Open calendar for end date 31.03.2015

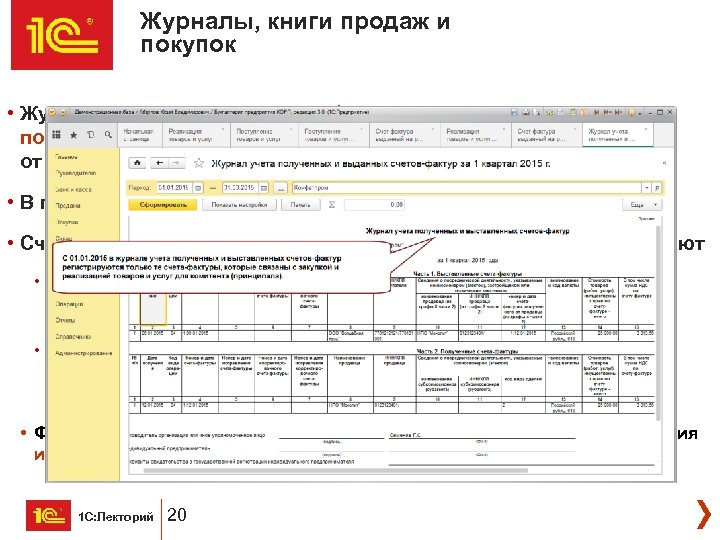click(264, 188)
